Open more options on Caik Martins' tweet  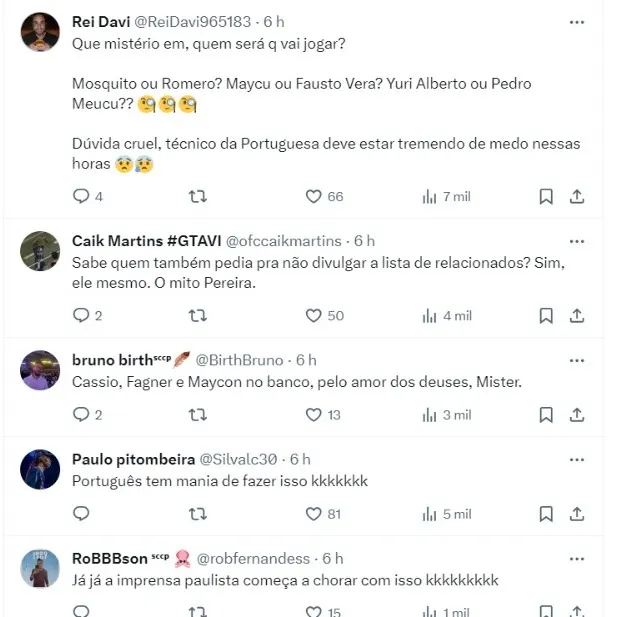tap(577, 241)
